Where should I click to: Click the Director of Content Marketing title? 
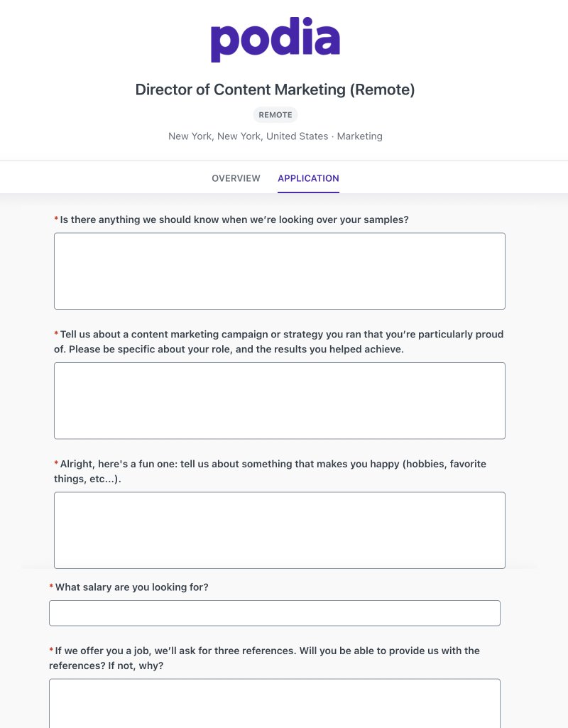tap(275, 89)
